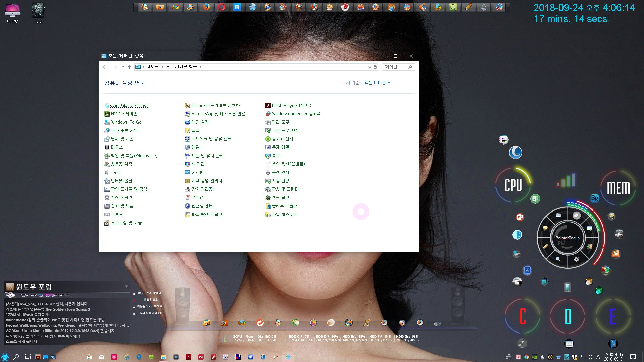This screenshot has height=362, width=644.
Task: Click Excel icon near CPU gauge
Action: [x=535, y=199]
